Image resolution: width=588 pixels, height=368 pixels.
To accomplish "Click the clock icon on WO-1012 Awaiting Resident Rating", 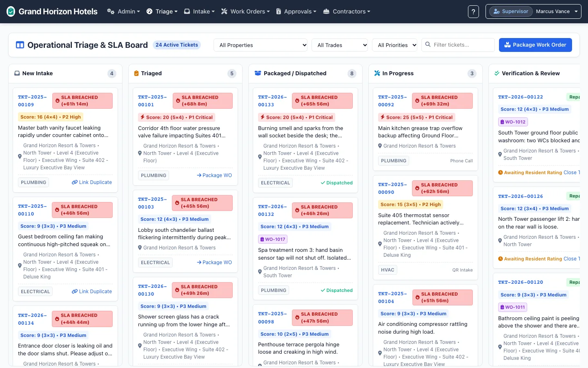I will (x=501, y=173).
